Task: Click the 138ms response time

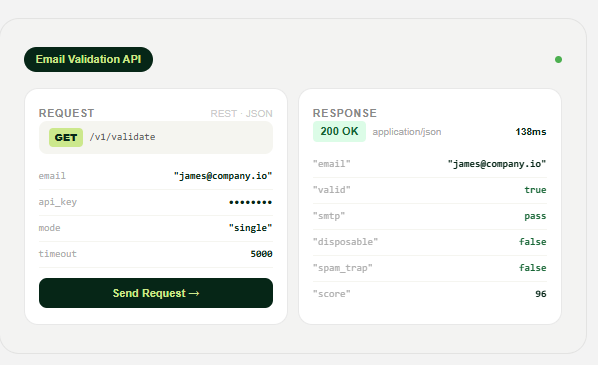Action: [531, 132]
